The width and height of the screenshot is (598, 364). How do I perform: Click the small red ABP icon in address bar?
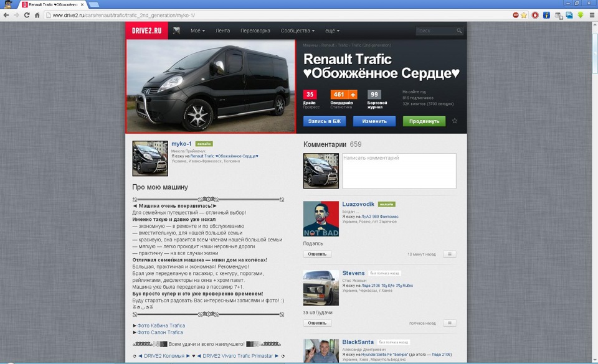(516, 15)
